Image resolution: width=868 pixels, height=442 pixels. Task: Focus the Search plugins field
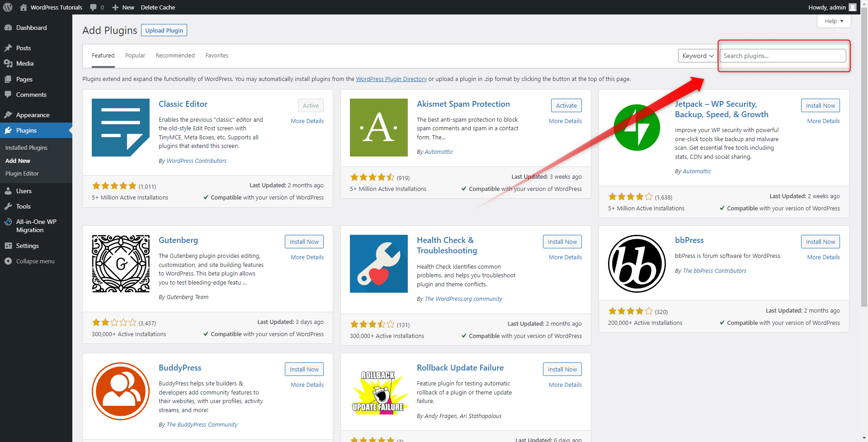(783, 56)
